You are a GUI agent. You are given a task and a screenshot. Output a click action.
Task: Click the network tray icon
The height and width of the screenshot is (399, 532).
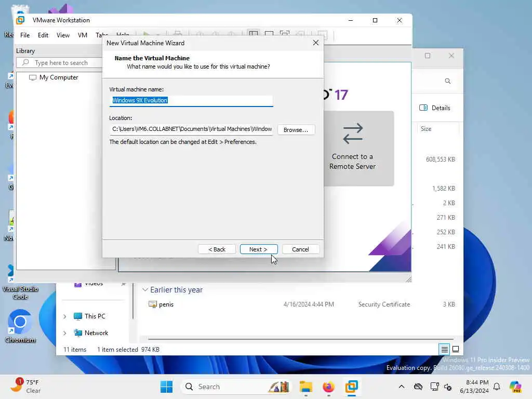coord(434,387)
